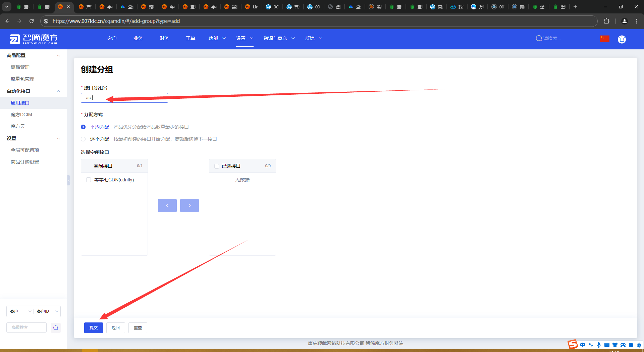Open Sogou game controller icon

623,345
